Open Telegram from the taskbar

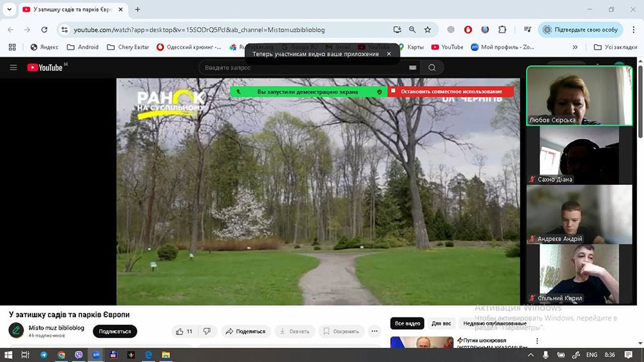coord(44,355)
